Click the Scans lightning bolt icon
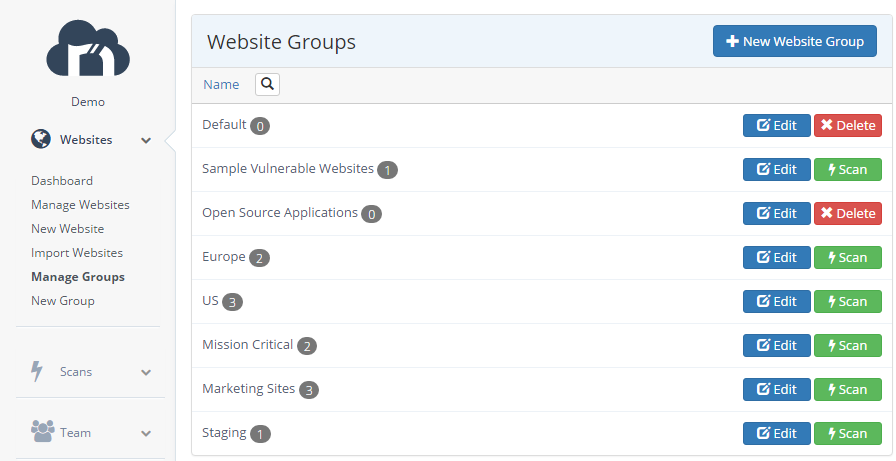This screenshot has height=461, width=896. click(x=37, y=371)
